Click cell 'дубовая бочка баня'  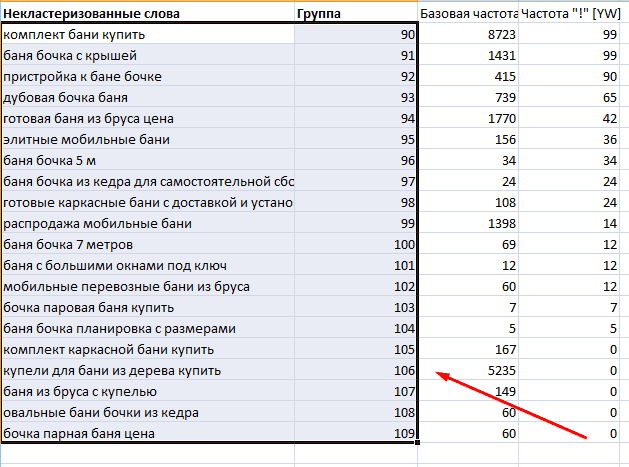point(148,97)
